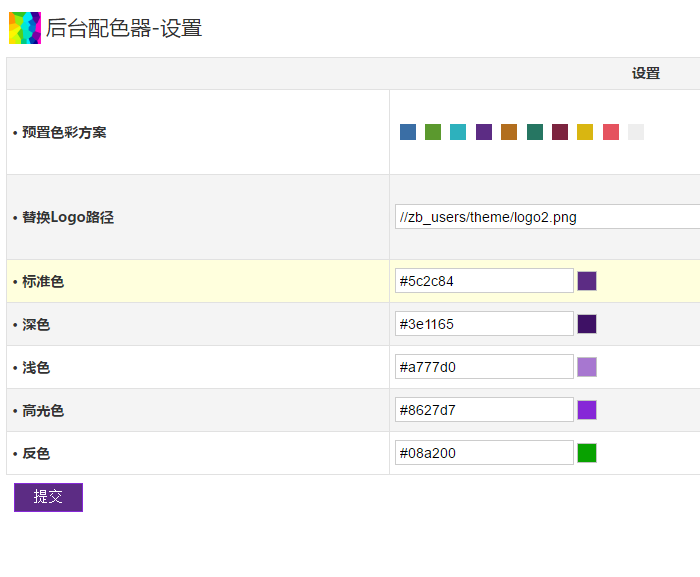Viewport: 700px width, 577px height.
Task: Select the maroon preset color scheme
Action: (560, 132)
